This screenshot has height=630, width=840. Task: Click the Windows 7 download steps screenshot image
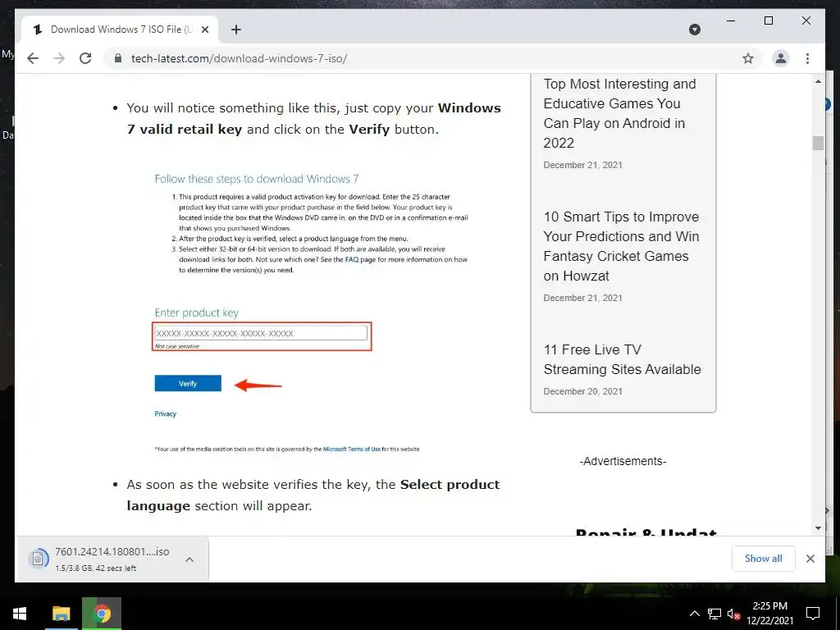(314, 313)
